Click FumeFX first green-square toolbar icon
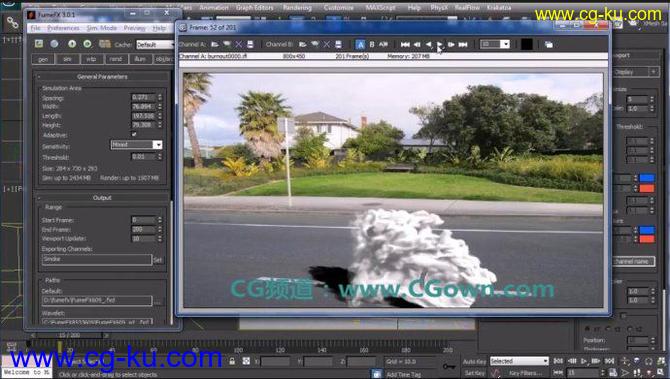Image resolution: width=670 pixels, height=379 pixels. (x=39, y=44)
